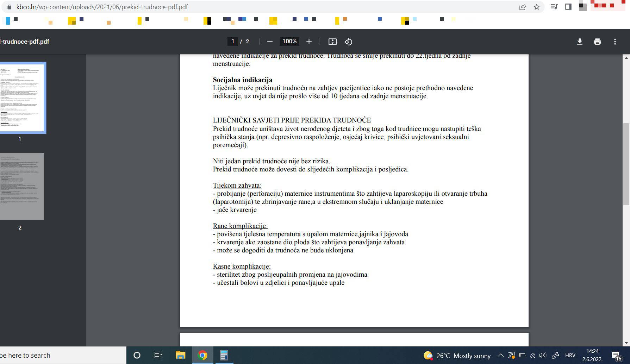Click the Windows search box
630x364 pixels.
(x=63, y=355)
